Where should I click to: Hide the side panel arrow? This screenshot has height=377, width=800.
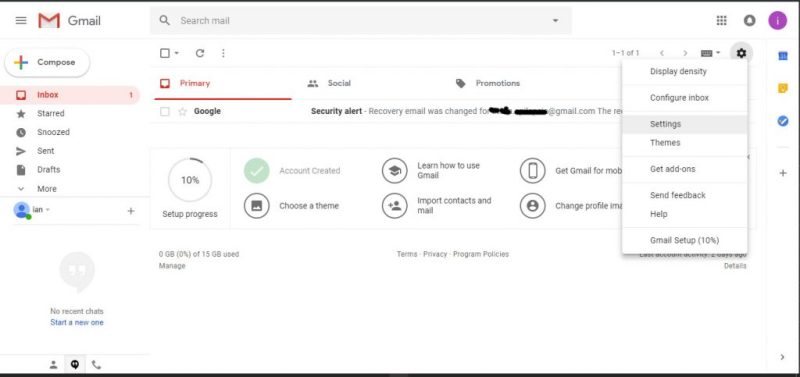[x=783, y=357]
